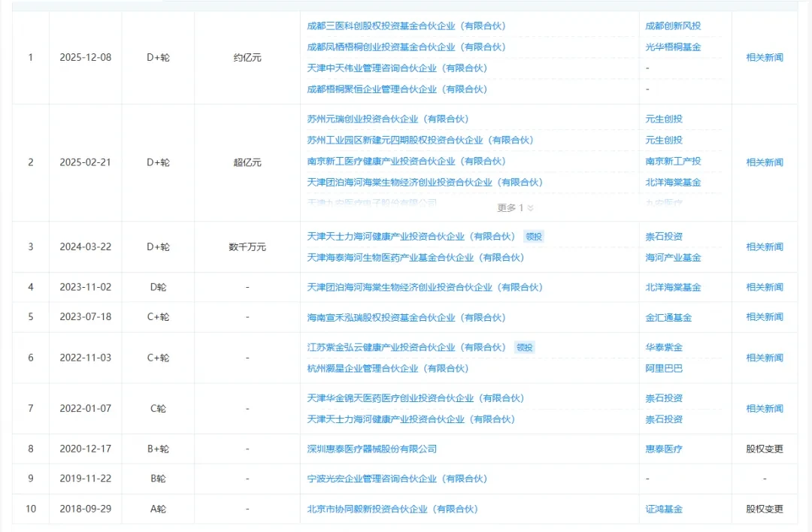Screen dimensions: 812x532
Task: Click the 海河产业基金 institution link
Action: tap(673, 258)
